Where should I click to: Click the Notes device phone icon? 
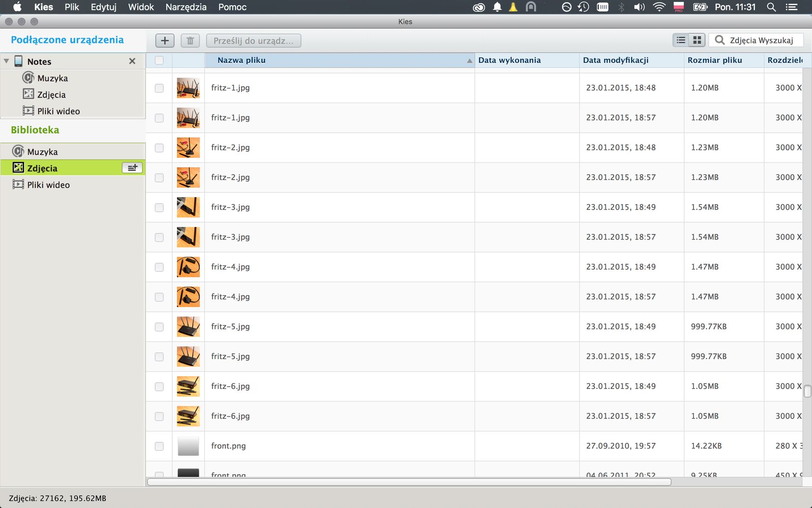[18, 61]
